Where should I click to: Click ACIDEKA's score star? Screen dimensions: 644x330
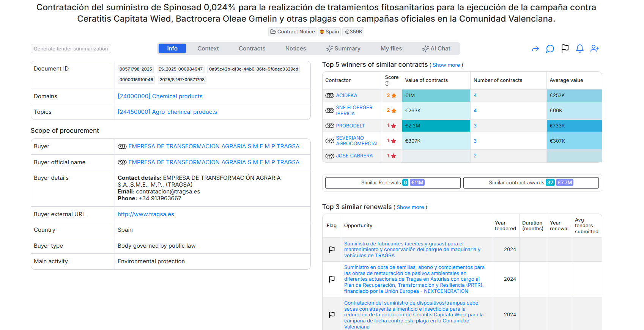[x=394, y=96]
